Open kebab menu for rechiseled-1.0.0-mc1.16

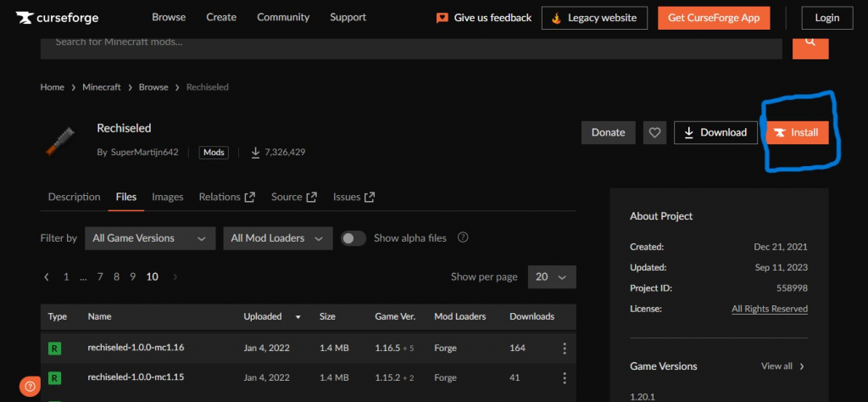pyautogui.click(x=565, y=349)
